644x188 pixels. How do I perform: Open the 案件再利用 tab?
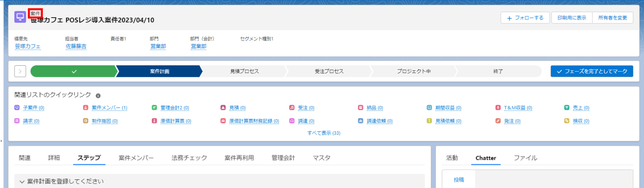click(x=239, y=158)
